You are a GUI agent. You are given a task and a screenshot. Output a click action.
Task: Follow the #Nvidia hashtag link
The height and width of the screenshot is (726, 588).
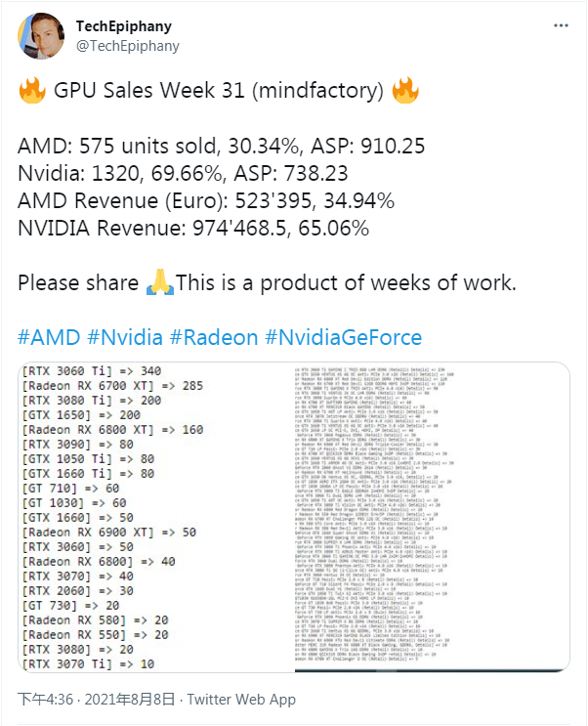(x=124, y=338)
